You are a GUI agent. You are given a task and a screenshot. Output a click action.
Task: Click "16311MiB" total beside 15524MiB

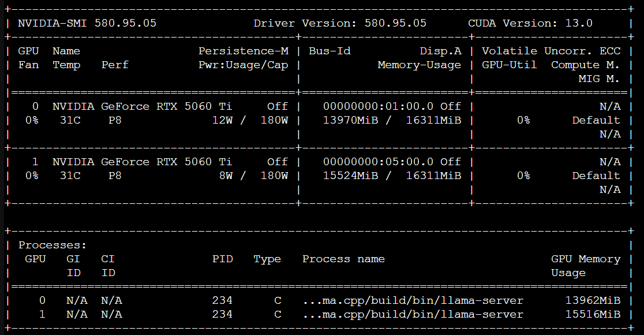point(434,176)
